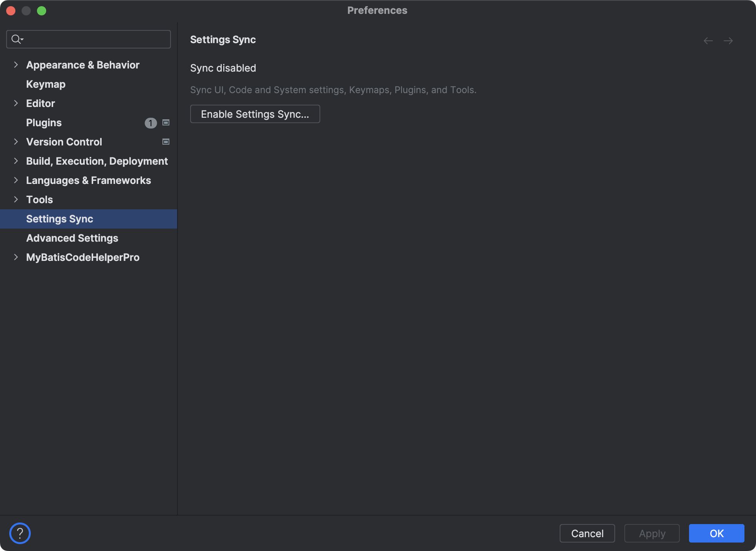Click the project-level icon beside Version Control
This screenshot has width=756, height=551.
pyautogui.click(x=166, y=142)
